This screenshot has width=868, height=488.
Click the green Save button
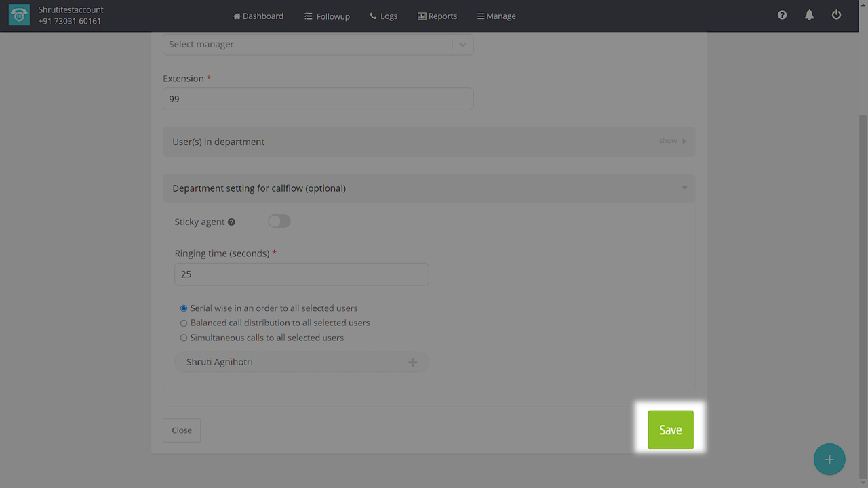click(670, 430)
